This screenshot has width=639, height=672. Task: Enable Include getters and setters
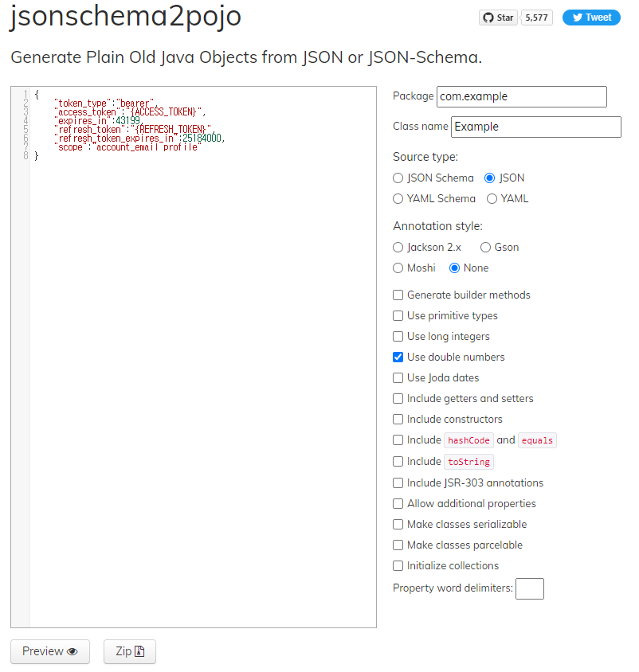[x=398, y=399]
